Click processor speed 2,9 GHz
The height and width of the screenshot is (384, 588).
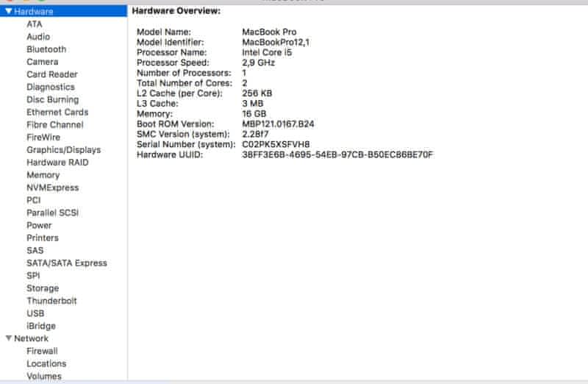(259, 63)
